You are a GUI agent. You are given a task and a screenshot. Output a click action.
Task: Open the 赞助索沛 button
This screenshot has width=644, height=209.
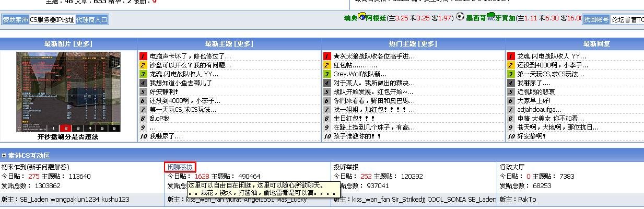15,19
